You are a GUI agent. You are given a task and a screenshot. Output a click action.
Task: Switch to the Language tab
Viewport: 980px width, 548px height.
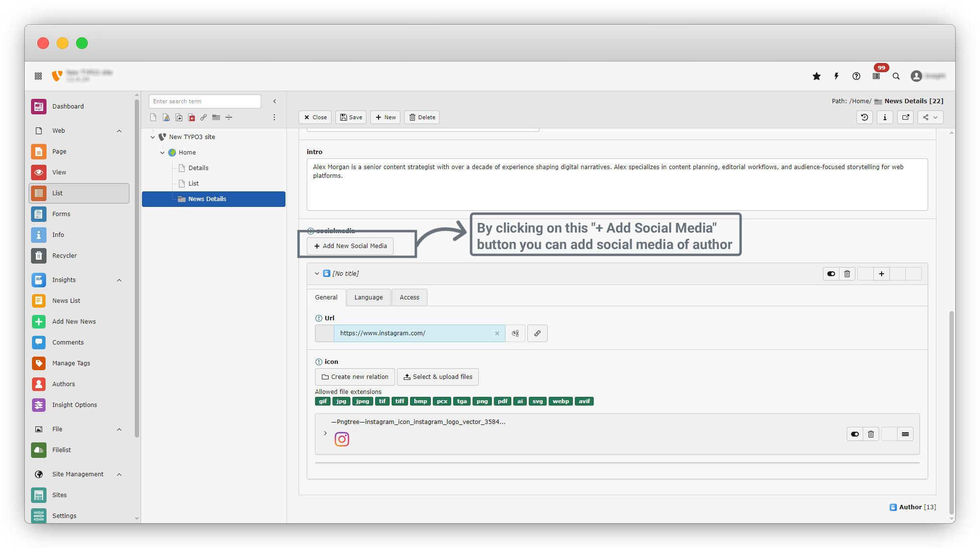coord(368,297)
